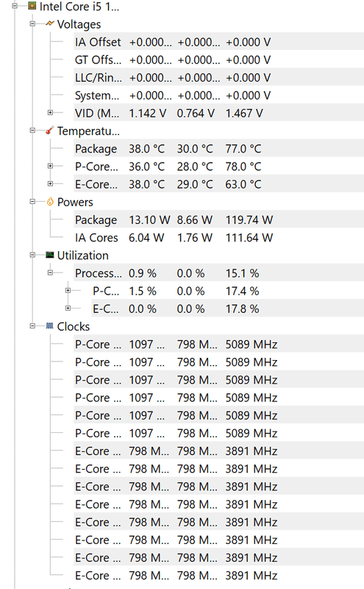Select the Package temperature row
The height and width of the screenshot is (589, 364).
(x=219, y=149)
